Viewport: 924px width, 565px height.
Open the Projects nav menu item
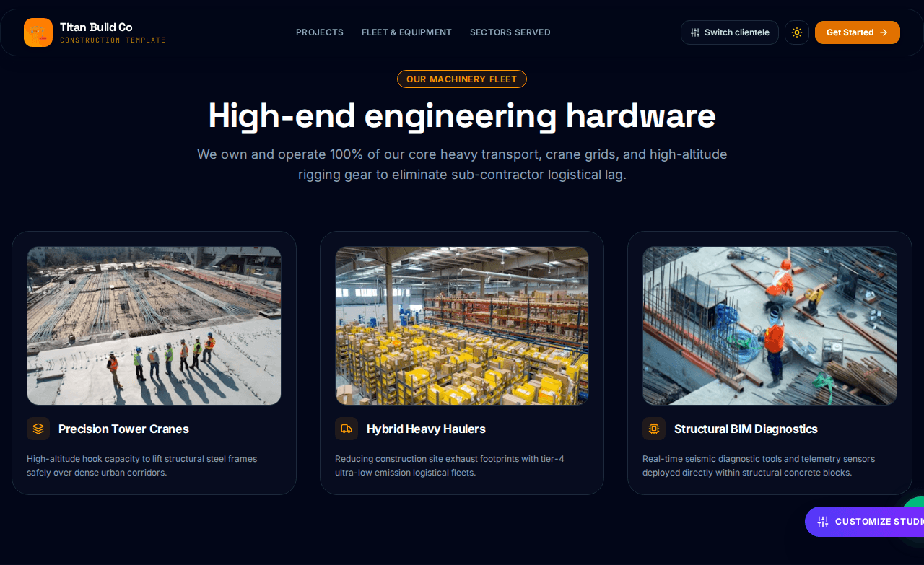[320, 32]
